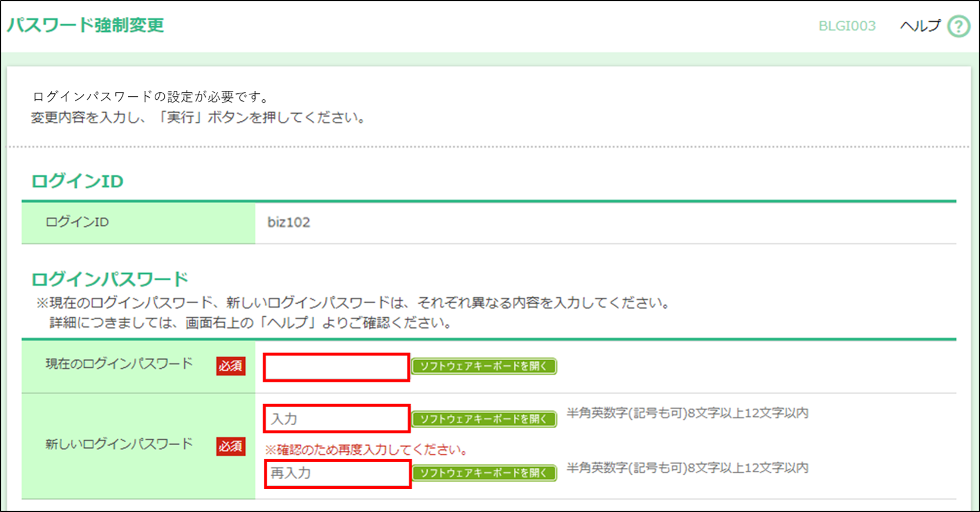Image resolution: width=980 pixels, height=512 pixels.
Task: Click the ログインパスワード section heading
Action: [x=110, y=279]
